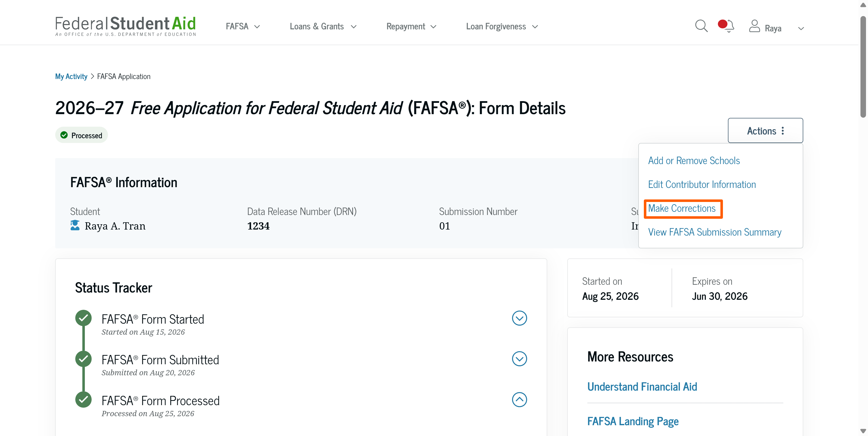Click the DRN value 1234
Viewport: 868px width, 436px height.
coord(258,226)
